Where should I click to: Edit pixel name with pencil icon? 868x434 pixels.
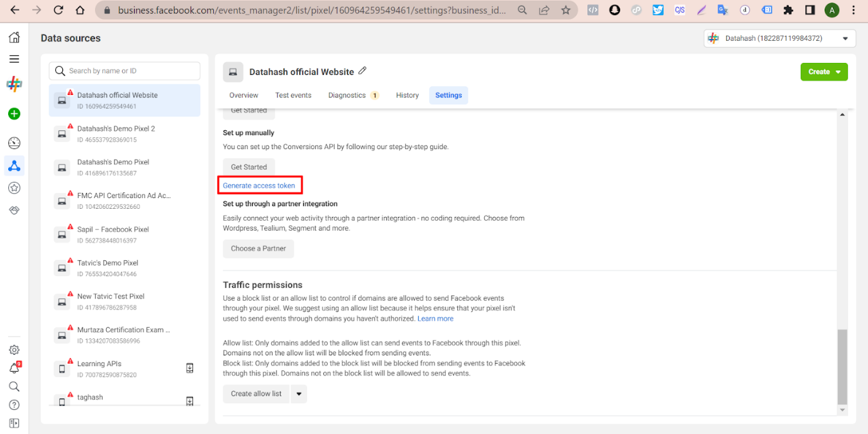362,71
